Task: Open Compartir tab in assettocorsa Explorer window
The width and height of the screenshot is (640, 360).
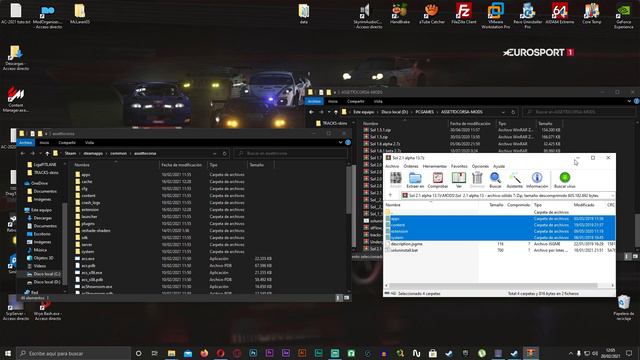Action: (x=67, y=143)
